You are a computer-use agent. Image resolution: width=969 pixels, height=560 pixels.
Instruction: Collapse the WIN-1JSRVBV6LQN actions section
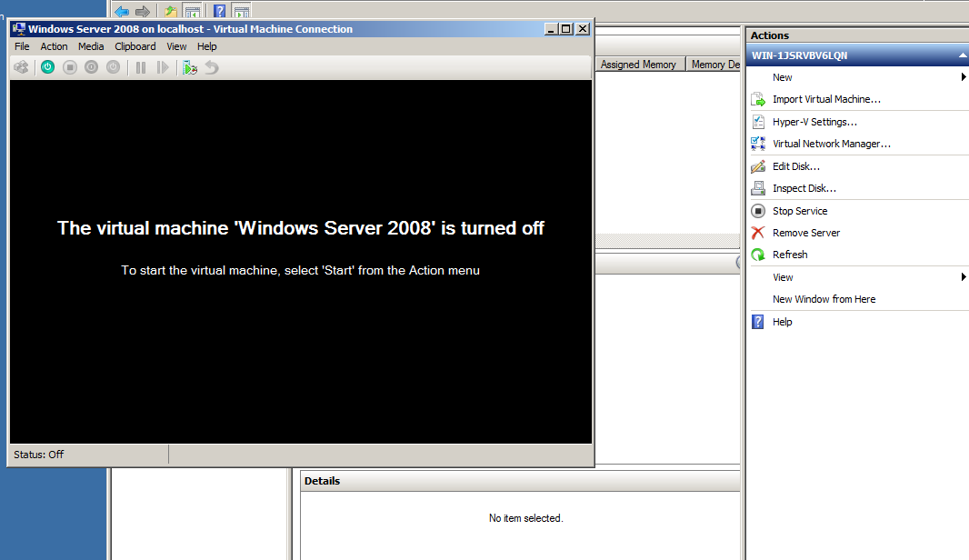point(961,55)
